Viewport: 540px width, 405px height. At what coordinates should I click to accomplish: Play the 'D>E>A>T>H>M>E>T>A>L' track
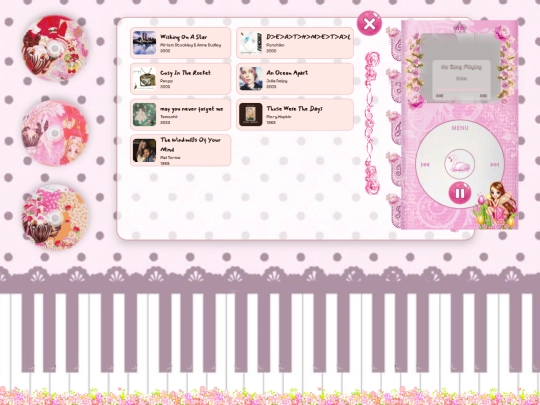point(295,43)
